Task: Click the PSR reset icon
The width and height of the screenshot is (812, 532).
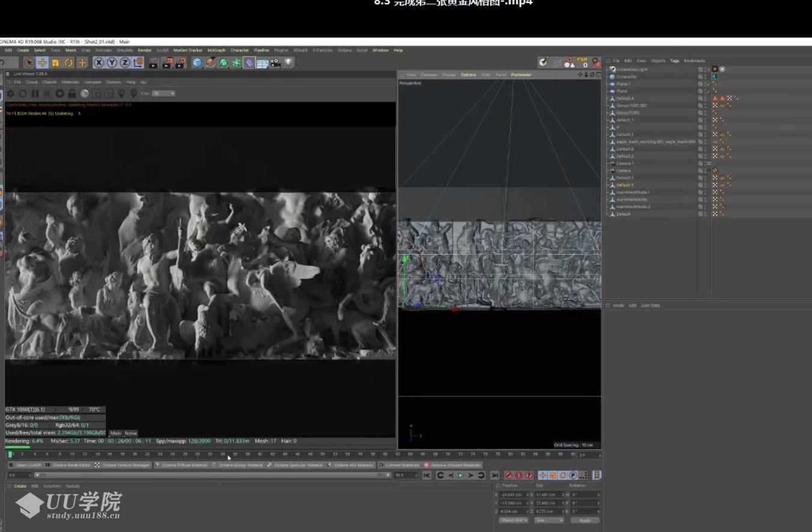Action: point(582,62)
